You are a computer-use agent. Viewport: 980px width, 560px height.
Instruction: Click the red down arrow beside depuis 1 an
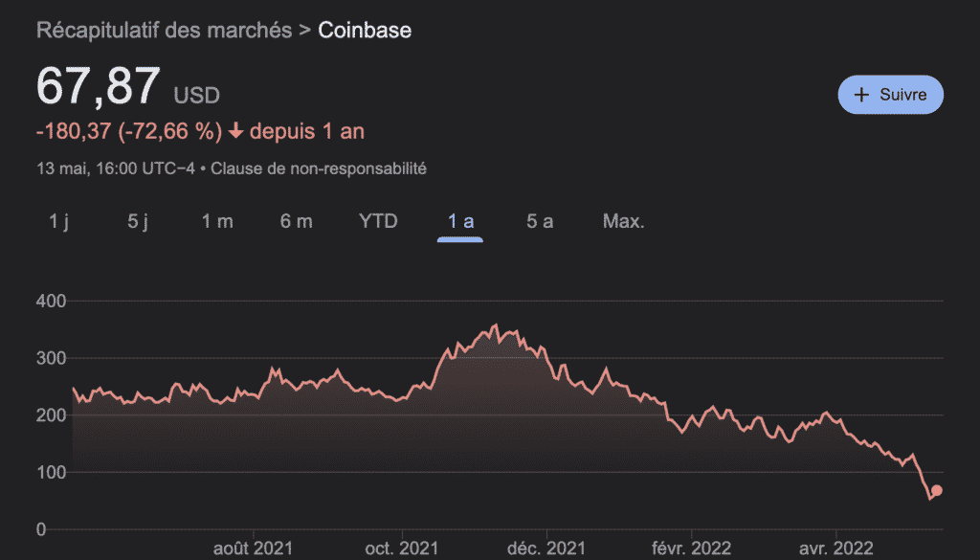[235, 131]
